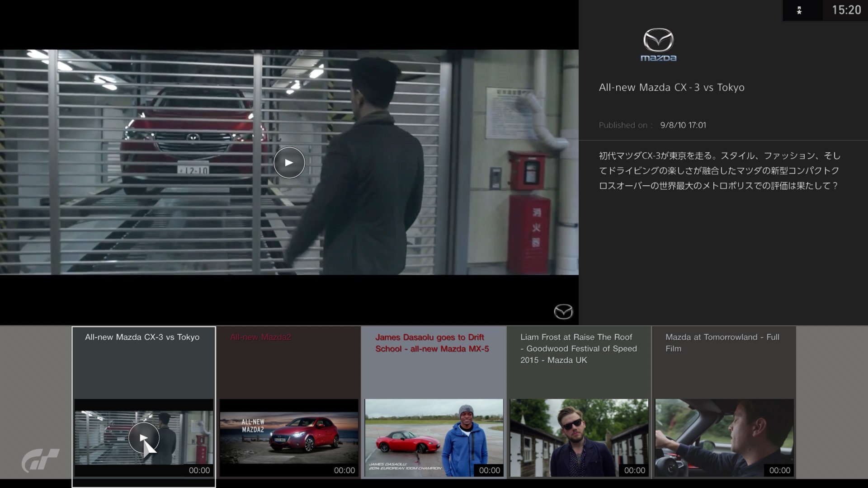Click the video title heading in side panel
Image resolution: width=868 pixels, height=488 pixels.
[x=671, y=88]
